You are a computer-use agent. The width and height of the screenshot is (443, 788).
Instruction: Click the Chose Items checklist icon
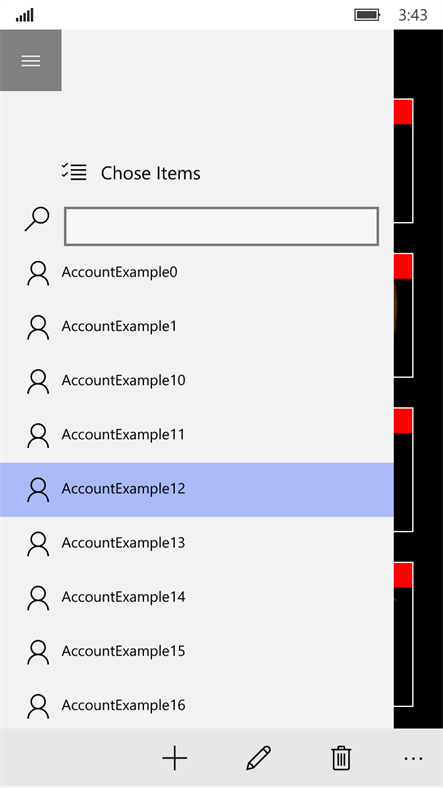[x=74, y=171]
